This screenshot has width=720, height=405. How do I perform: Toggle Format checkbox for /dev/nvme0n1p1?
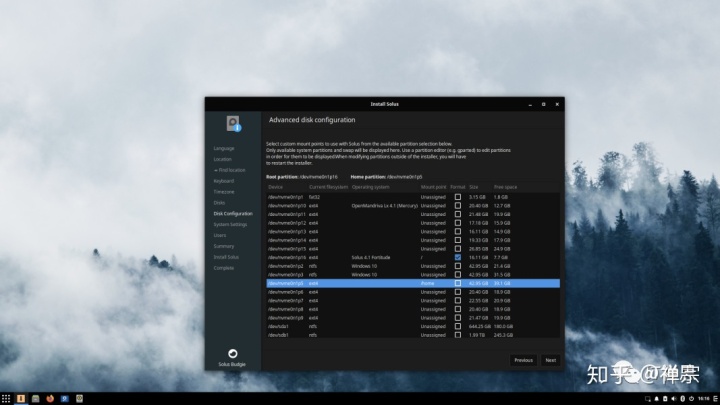(458, 197)
